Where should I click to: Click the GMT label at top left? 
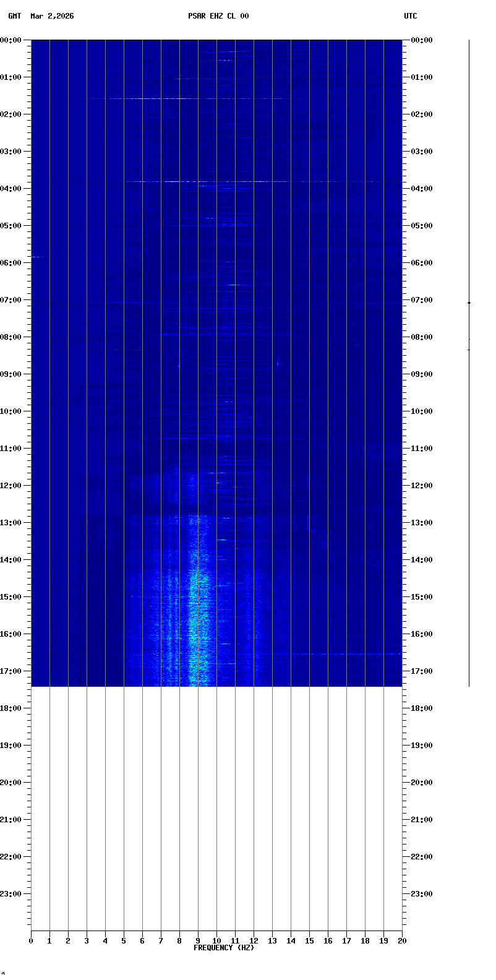[x=14, y=16]
